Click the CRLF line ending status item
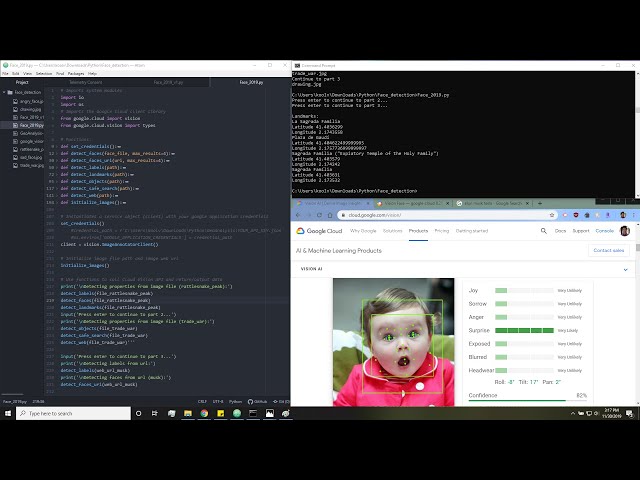 pyautogui.click(x=202, y=402)
